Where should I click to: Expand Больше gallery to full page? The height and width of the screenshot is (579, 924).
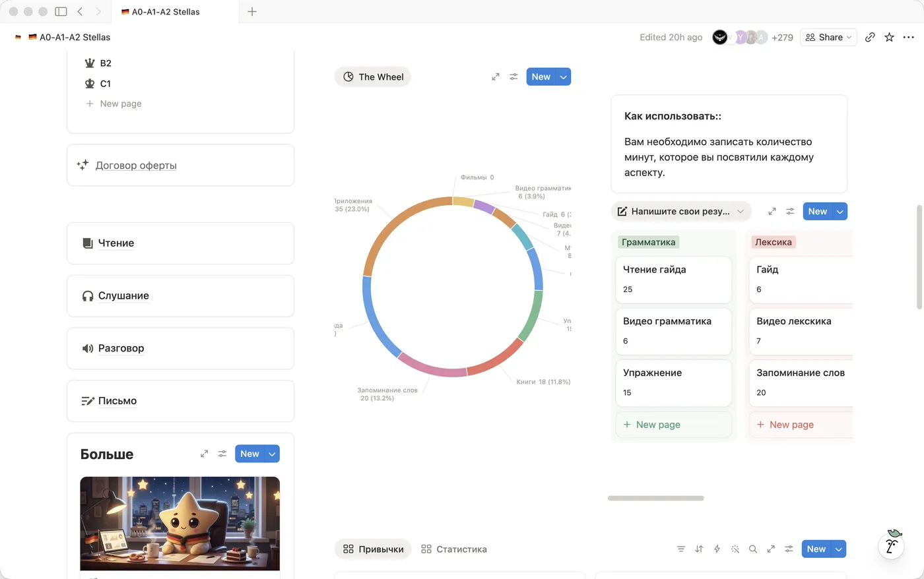[x=205, y=454]
